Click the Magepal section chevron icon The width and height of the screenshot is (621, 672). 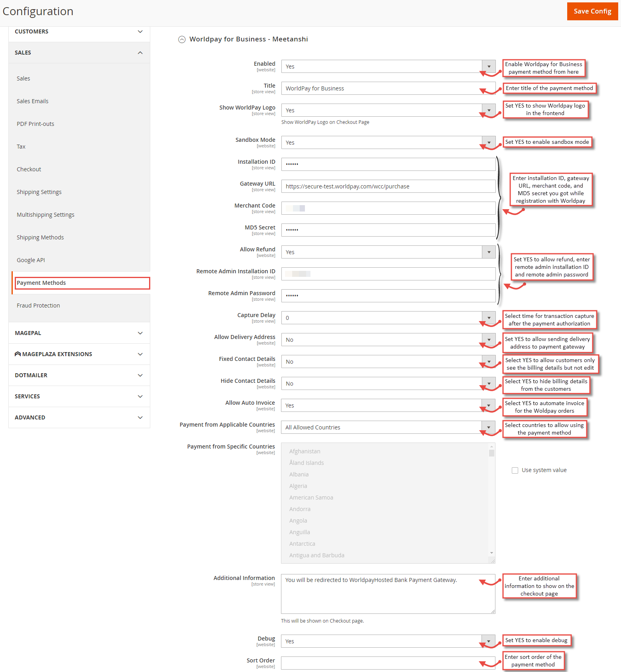[x=140, y=333]
